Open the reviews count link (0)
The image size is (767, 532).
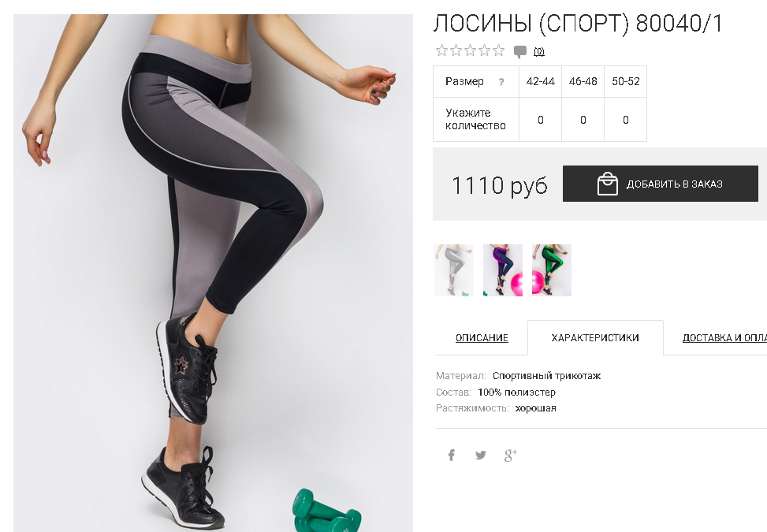pyautogui.click(x=539, y=52)
